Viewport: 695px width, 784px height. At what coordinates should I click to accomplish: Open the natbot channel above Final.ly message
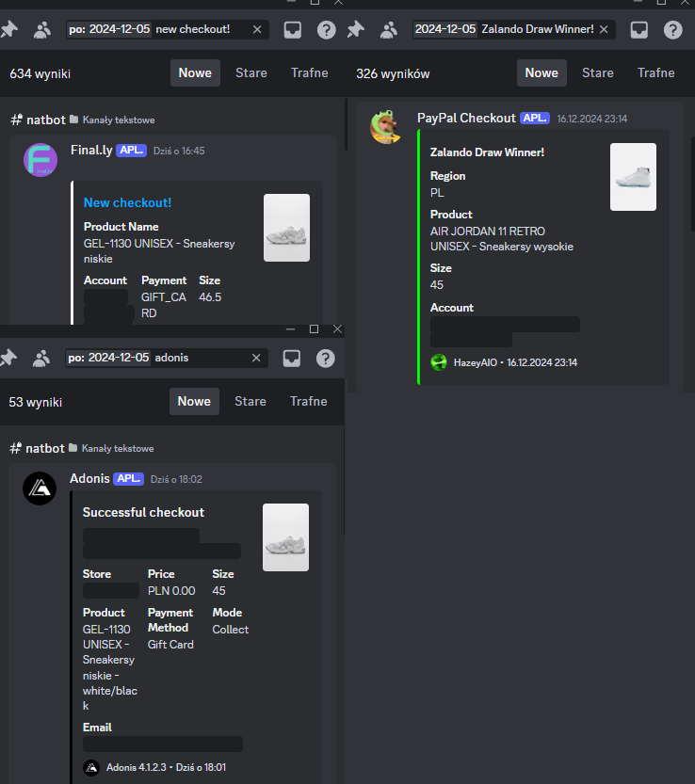tap(45, 120)
